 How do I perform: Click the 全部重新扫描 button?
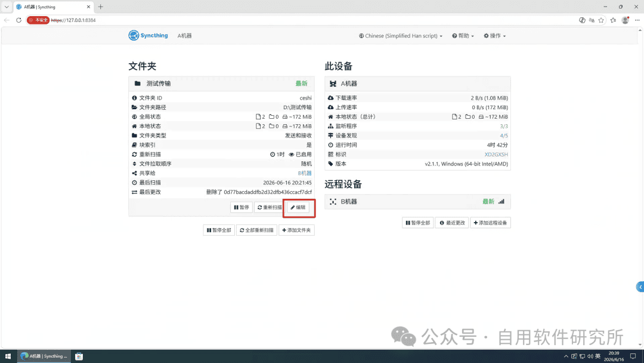(x=256, y=230)
